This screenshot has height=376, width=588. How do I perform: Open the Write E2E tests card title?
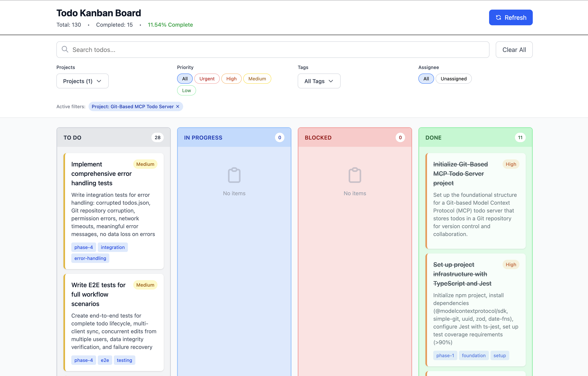(98, 294)
